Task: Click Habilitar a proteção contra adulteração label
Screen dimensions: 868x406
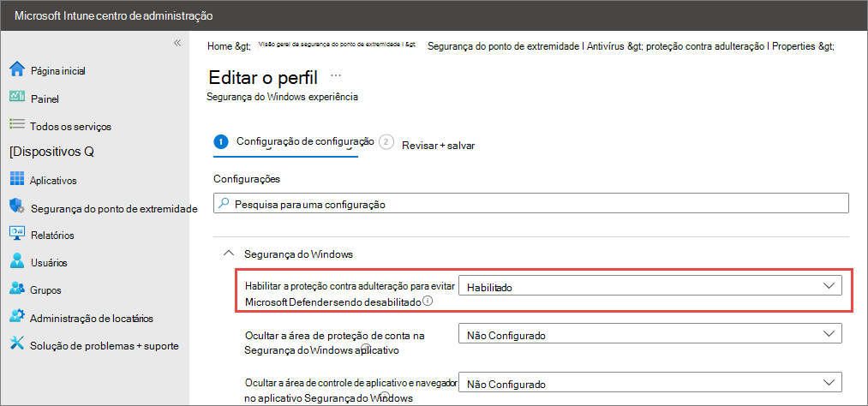Action: point(350,295)
